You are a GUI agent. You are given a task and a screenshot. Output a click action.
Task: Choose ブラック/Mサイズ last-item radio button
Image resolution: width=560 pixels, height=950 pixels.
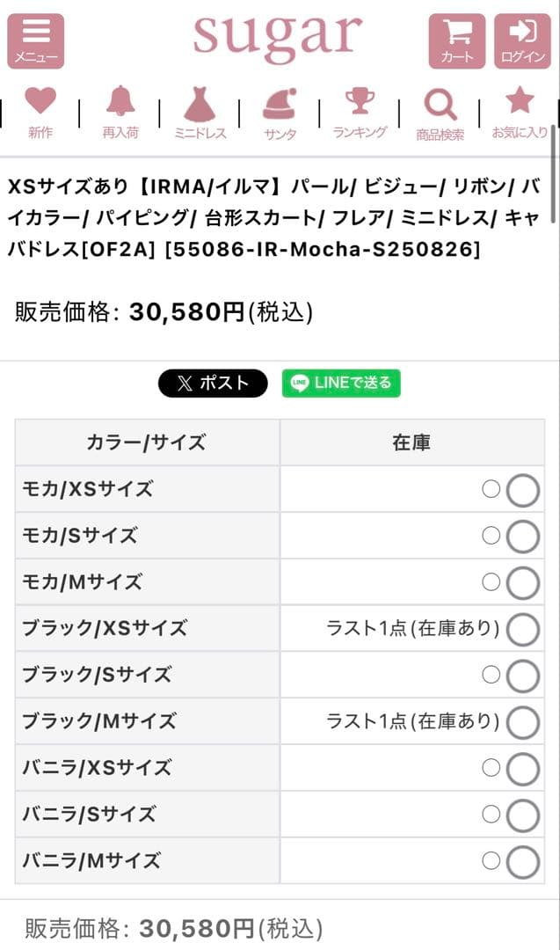pyautogui.click(x=522, y=722)
